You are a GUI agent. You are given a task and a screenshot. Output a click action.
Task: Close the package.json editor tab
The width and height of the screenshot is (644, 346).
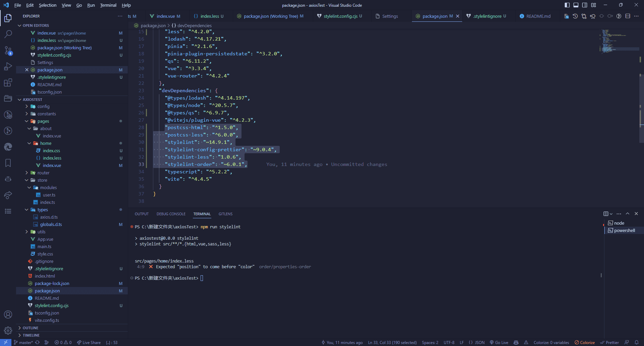click(458, 16)
